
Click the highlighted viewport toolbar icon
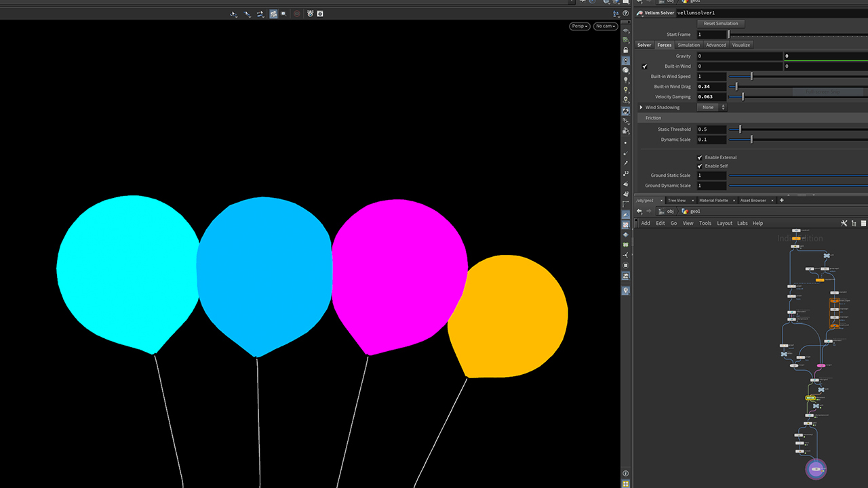pos(273,14)
